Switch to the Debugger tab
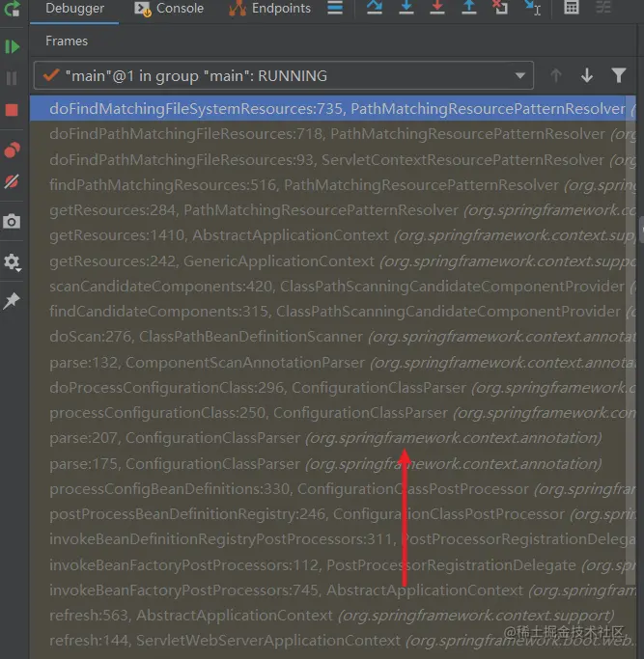Viewport: 644px width, 659px height. pos(74,9)
